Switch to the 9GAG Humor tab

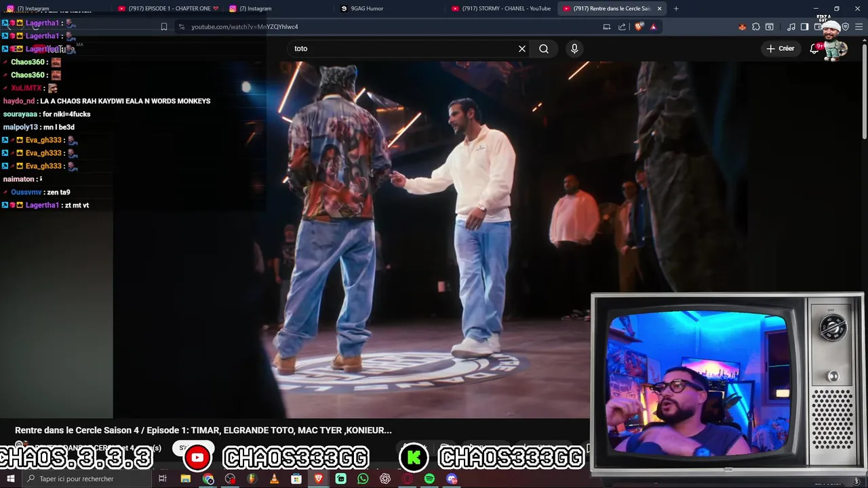(390, 9)
